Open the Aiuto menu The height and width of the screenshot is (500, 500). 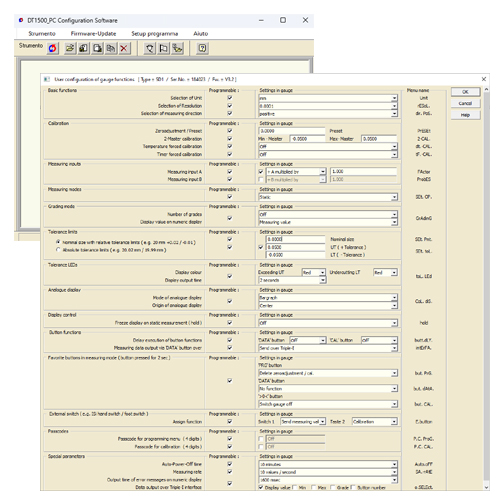201,34
